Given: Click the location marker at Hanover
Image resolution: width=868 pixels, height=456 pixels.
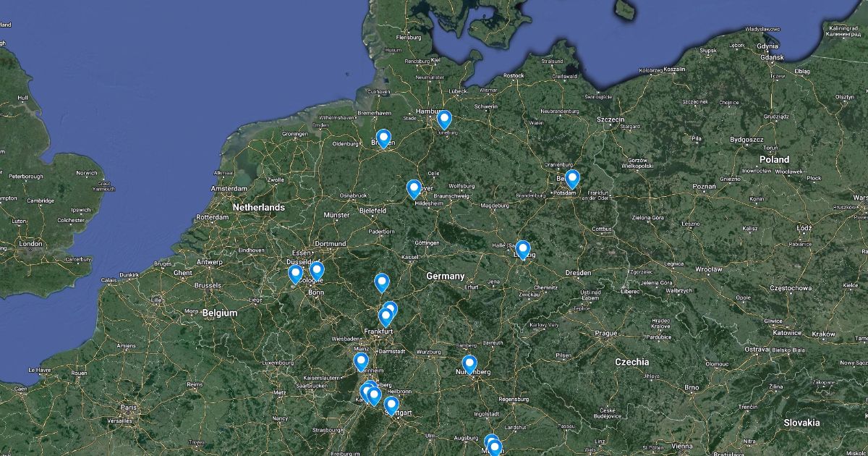Looking at the screenshot, I should 414,189.
